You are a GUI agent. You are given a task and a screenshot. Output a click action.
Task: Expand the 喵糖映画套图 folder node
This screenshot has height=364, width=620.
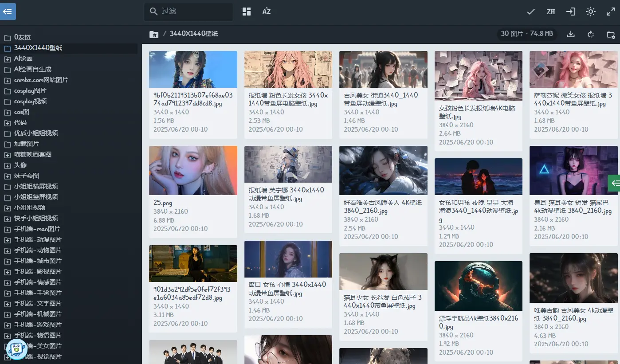[8, 155]
